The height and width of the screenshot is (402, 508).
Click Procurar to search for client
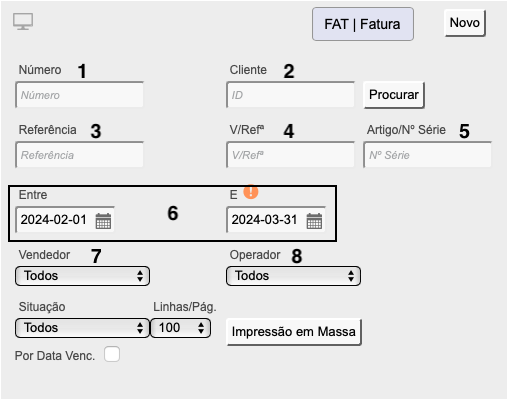tap(394, 95)
